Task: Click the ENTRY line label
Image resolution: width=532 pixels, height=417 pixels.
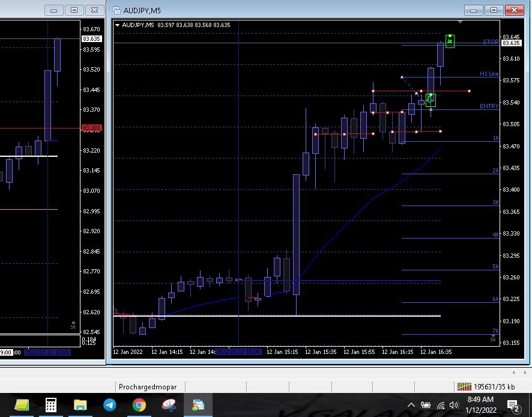Action: click(x=489, y=106)
